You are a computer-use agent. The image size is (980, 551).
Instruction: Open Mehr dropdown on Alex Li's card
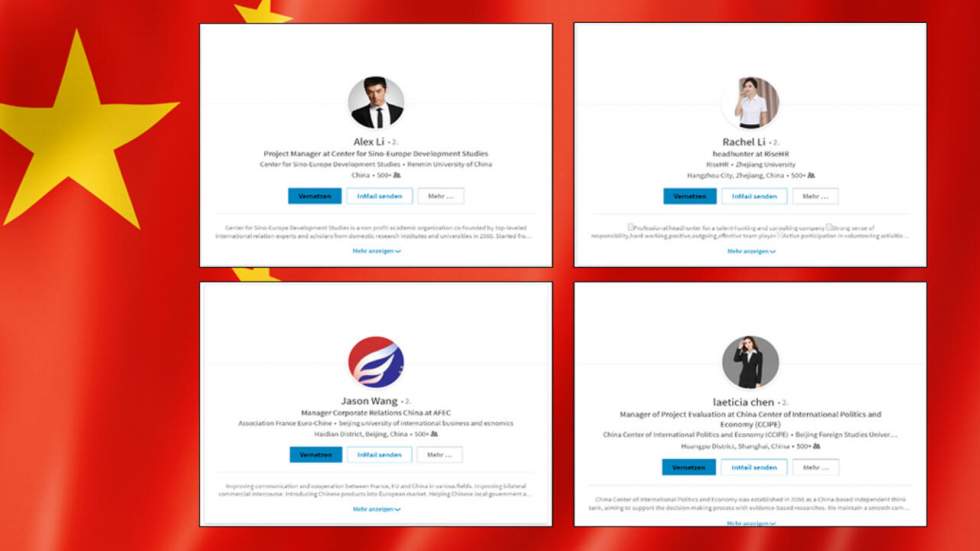441,196
